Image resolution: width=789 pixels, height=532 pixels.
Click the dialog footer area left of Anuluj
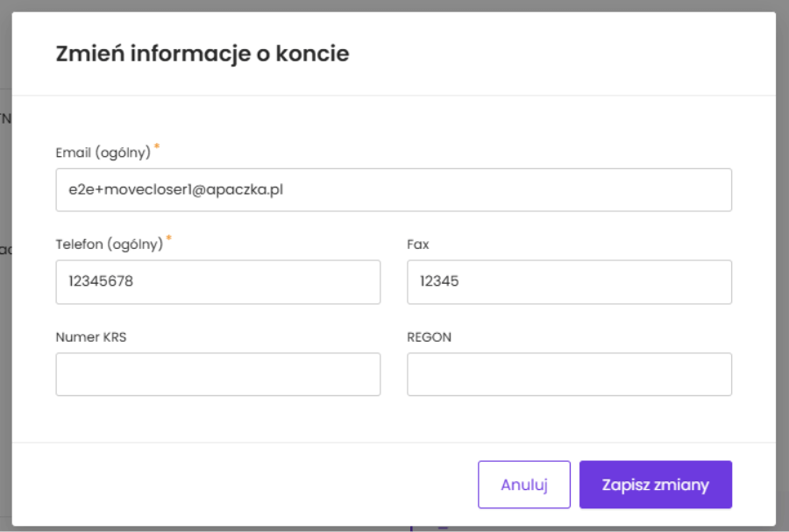[x=245, y=485]
